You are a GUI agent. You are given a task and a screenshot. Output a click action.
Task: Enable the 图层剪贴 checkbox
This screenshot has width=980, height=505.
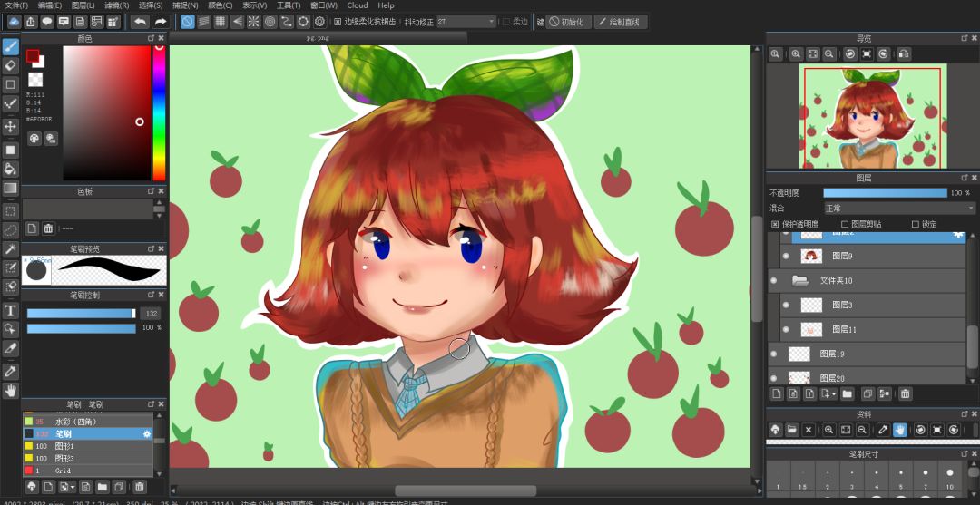point(845,224)
